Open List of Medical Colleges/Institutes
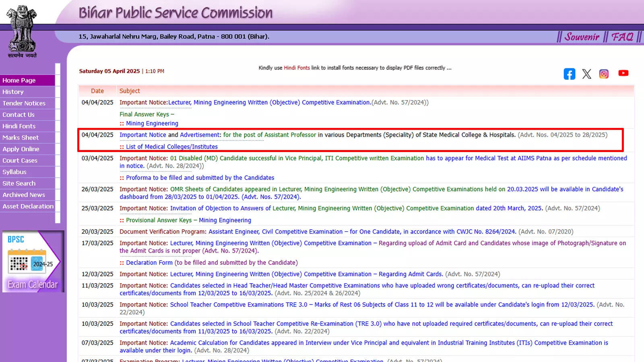Screen dimensions: 644x362 pyautogui.click(x=171, y=146)
